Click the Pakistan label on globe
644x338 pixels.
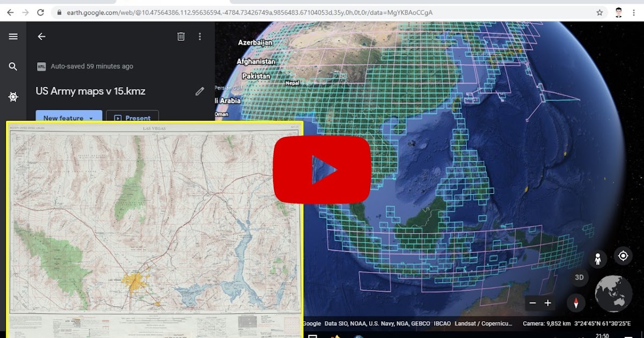[x=256, y=76]
